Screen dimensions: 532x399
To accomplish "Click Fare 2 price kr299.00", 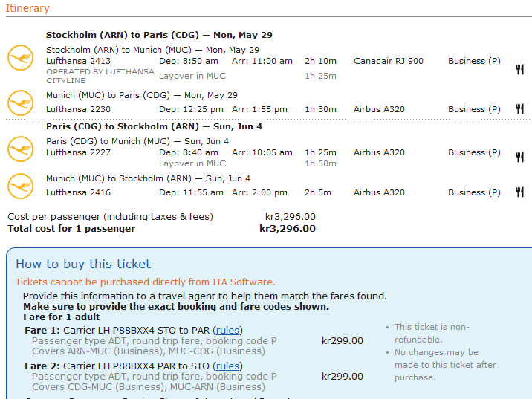I will pos(343,376).
